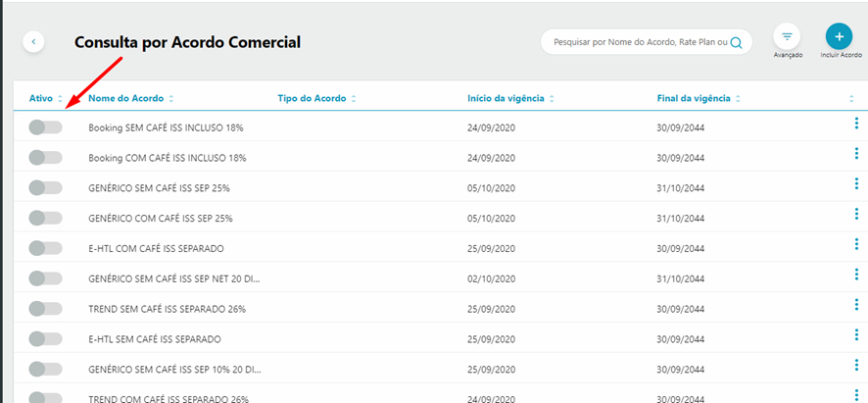The width and height of the screenshot is (868, 403).
Task: Toggle active for E-HTL COM CAFÉ ISS SEPARADO
Action: click(x=45, y=248)
